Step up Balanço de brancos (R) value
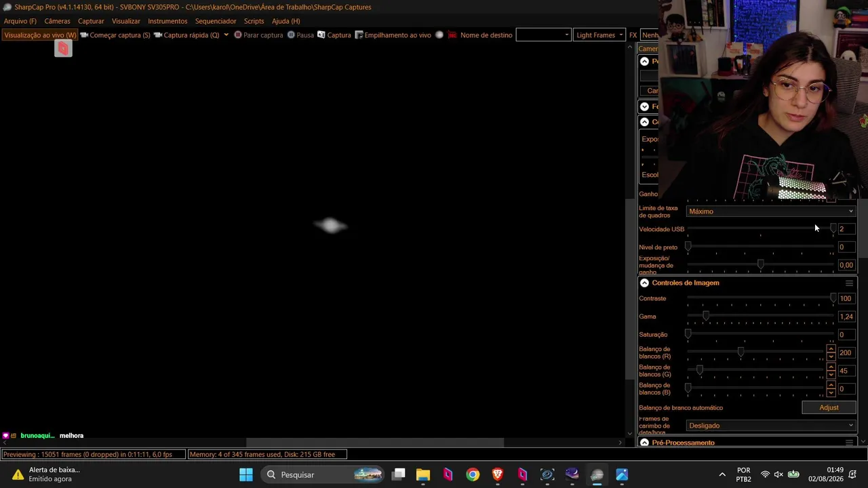The image size is (868, 488). pos(831,349)
